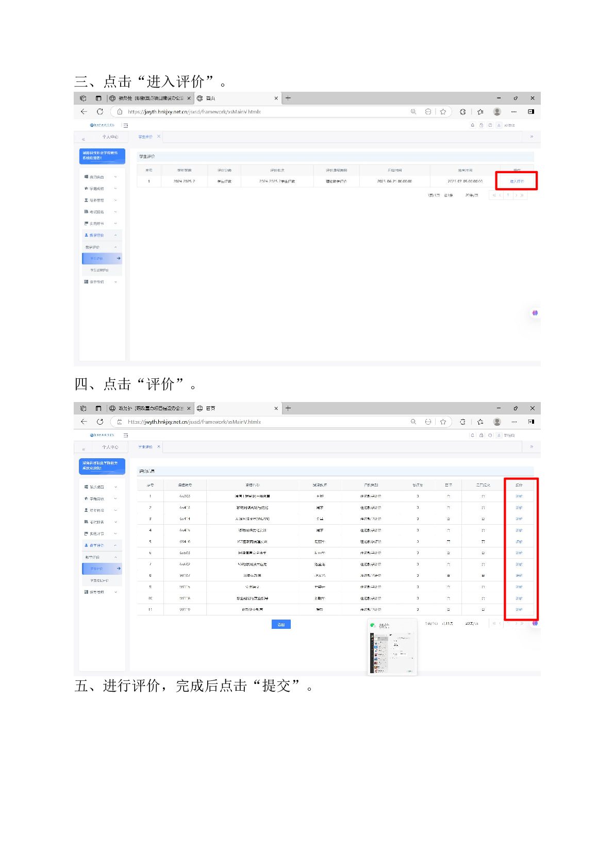Click refresh icon in the step-three browser screenshot
The height and width of the screenshot is (868, 614).
(100, 112)
